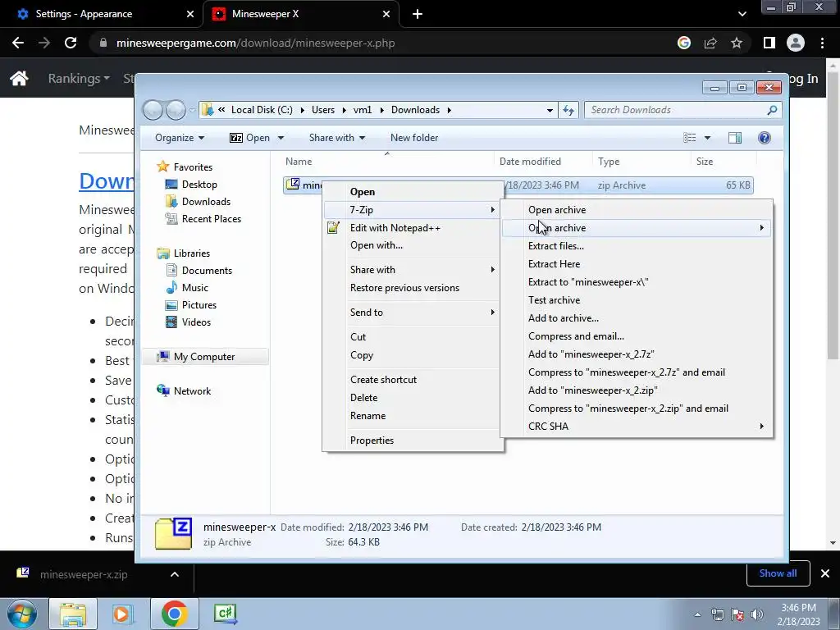Screen dimensions: 840x630
Task: Reload the page with Chrome refresh icon
Action: coord(71,43)
